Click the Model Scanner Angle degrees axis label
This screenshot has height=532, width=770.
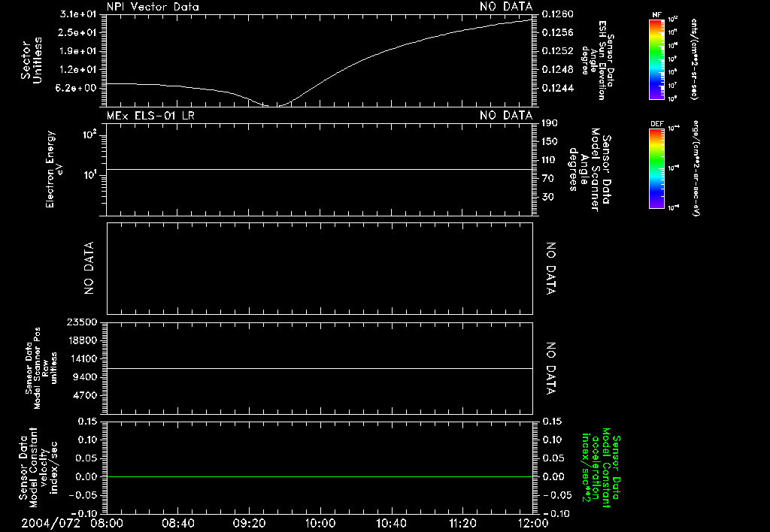590,170
